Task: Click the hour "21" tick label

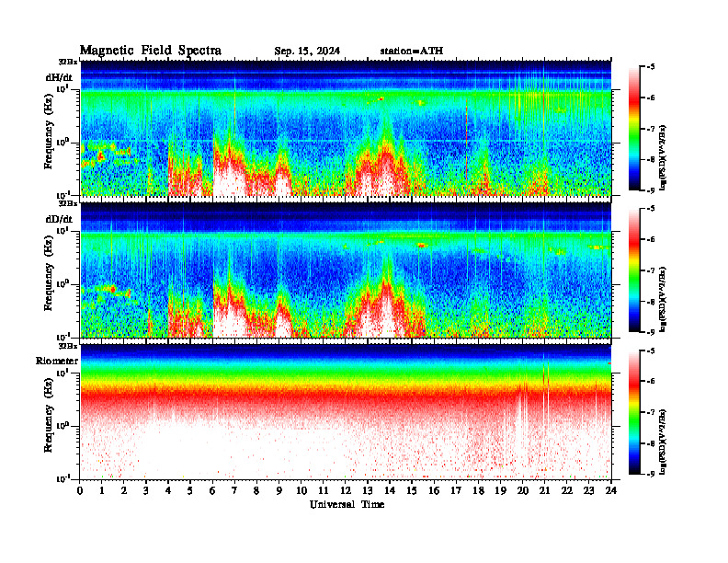Action: 544,490
